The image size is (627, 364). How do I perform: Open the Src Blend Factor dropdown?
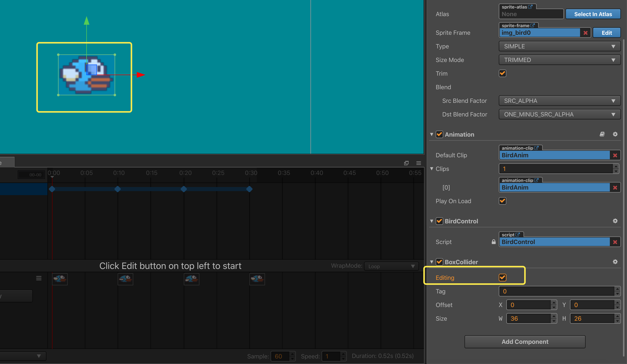[x=560, y=101]
